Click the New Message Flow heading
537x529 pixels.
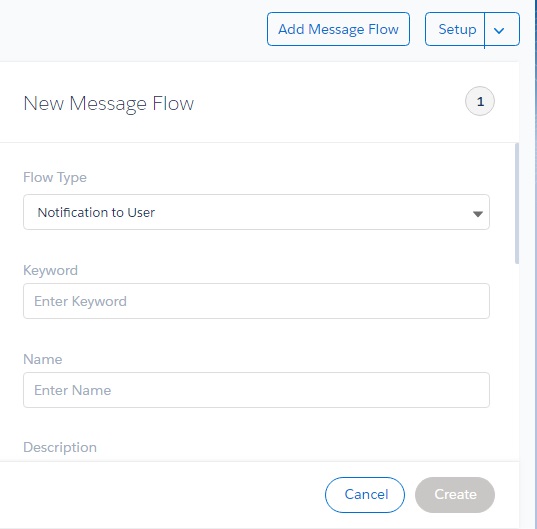click(x=109, y=103)
